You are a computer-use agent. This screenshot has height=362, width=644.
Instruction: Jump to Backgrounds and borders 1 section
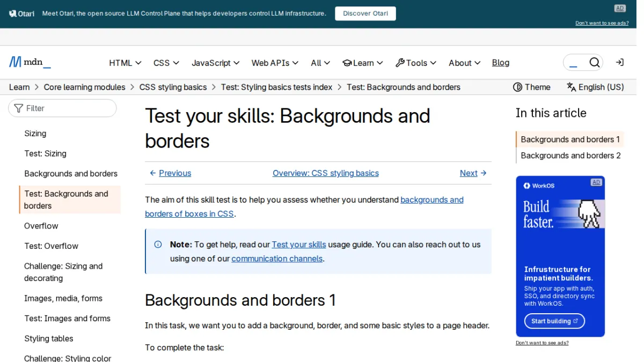[570, 139]
